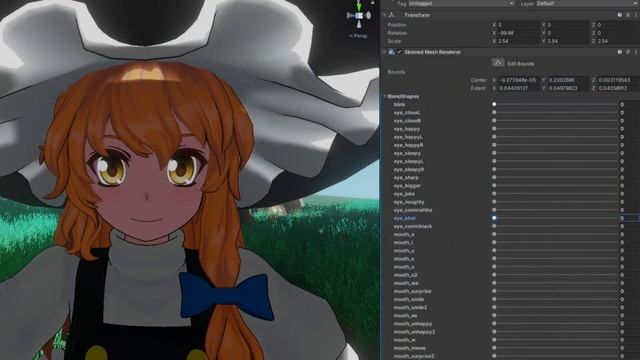
Task: Click the blink blendshape slider
Action: (x=555, y=104)
